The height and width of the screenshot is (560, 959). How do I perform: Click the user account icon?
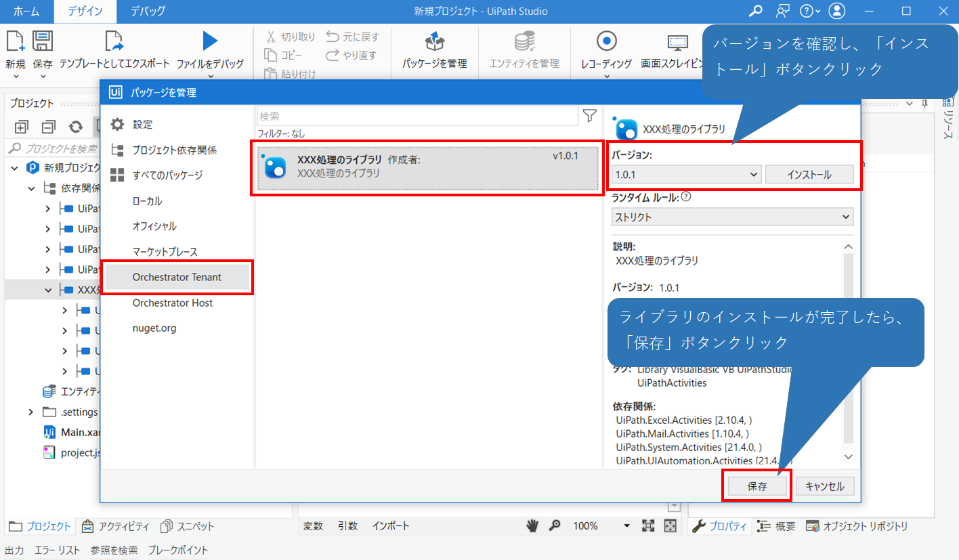(x=837, y=11)
